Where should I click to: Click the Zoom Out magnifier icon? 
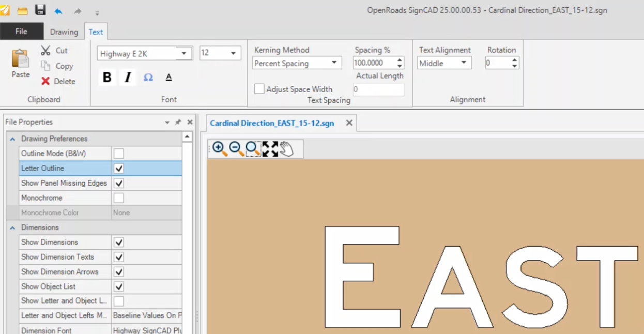(x=236, y=149)
